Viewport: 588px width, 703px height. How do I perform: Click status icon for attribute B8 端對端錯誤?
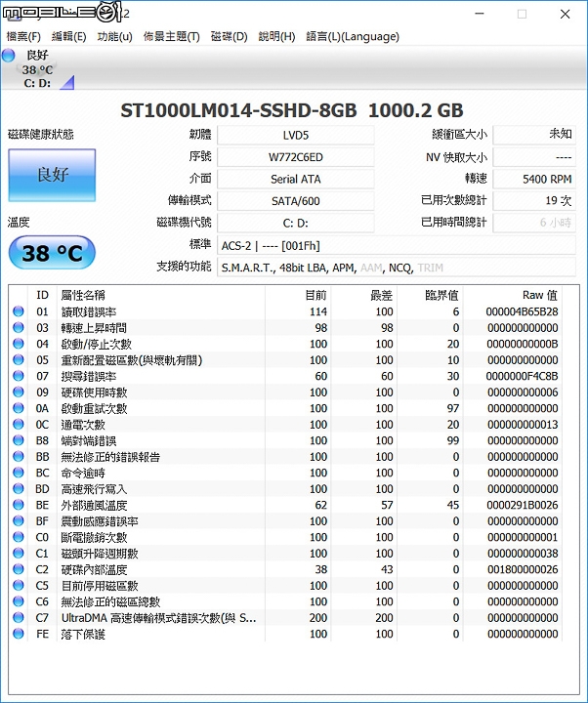tap(19, 440)
